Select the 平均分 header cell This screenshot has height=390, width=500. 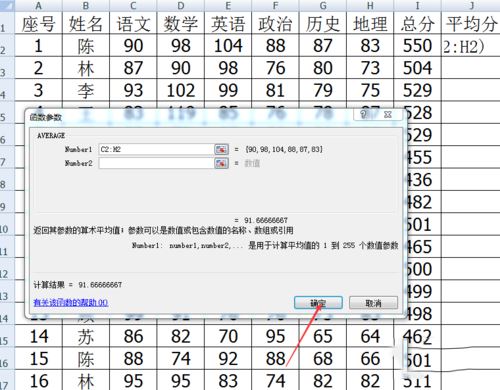point(471,23)
